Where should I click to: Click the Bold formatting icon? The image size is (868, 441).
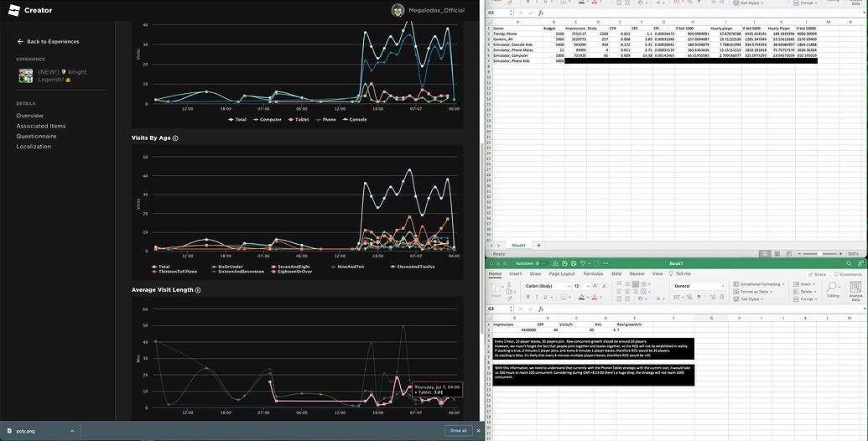(x=528, y=297)
